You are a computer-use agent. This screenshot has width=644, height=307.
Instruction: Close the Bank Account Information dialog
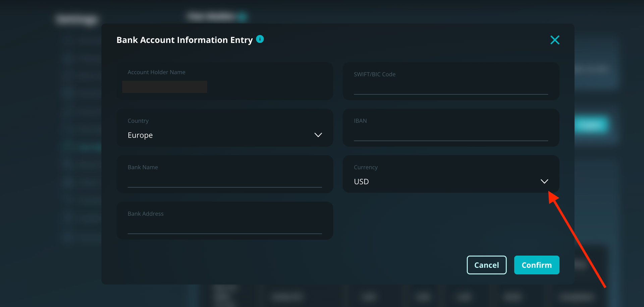click(555, 40)
